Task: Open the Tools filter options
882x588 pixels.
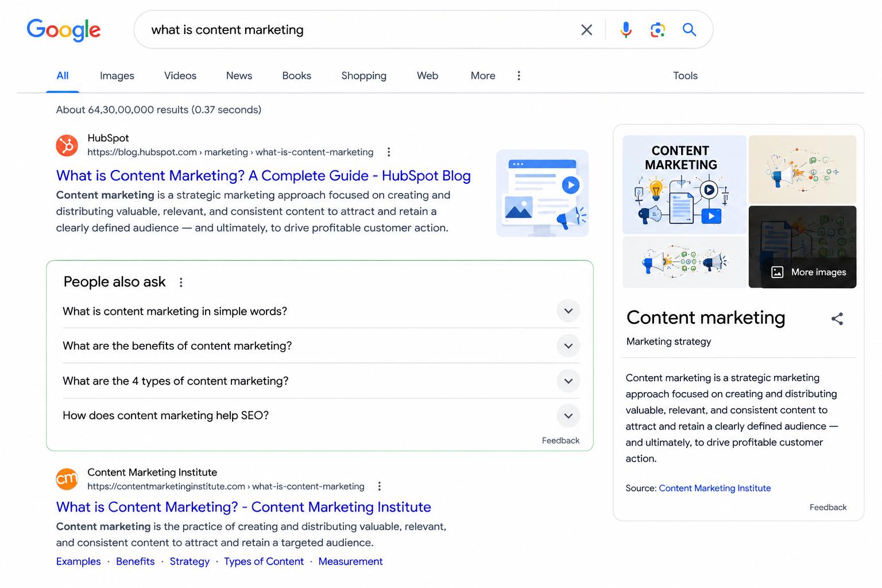Action: pyautogui.click(x=686, y=76)
